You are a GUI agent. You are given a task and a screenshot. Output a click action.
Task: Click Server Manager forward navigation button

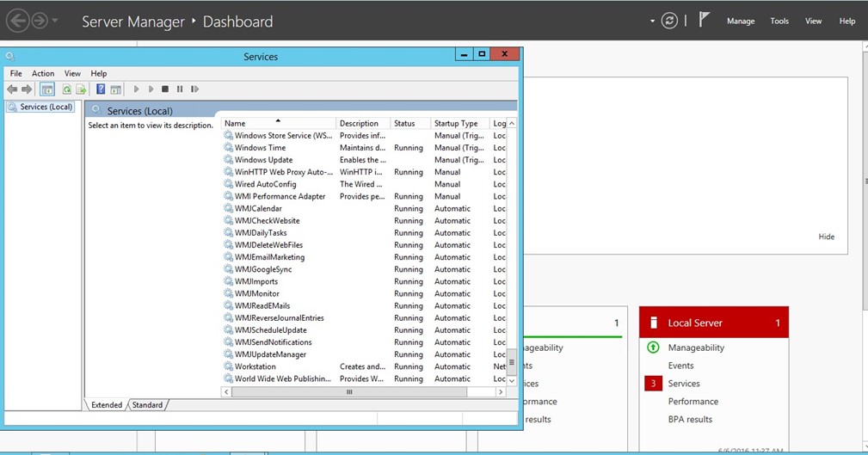click(x=40, y=21)
